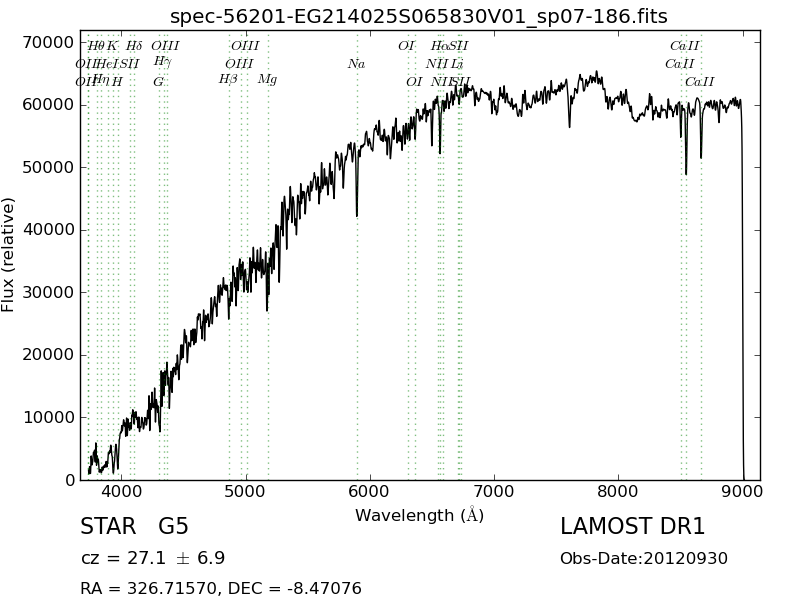Click the topmost 'CaII' label

tap(685, 46)
